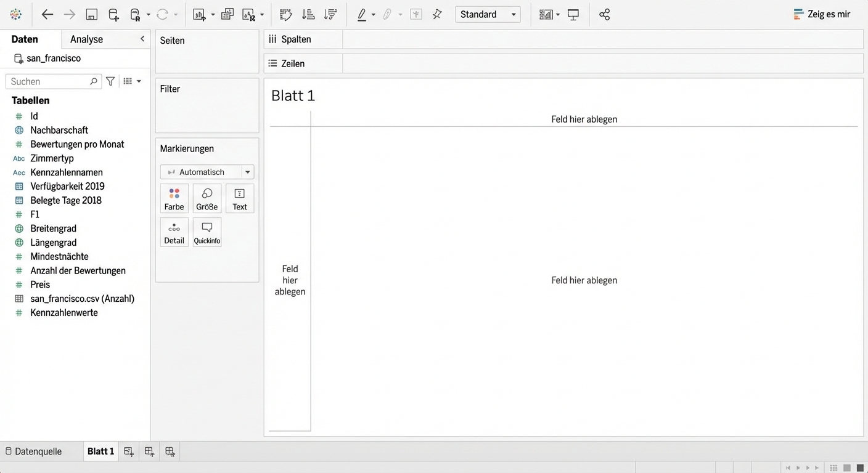Click the Share workbook icon
868x473 pixels.
(605, 15)
